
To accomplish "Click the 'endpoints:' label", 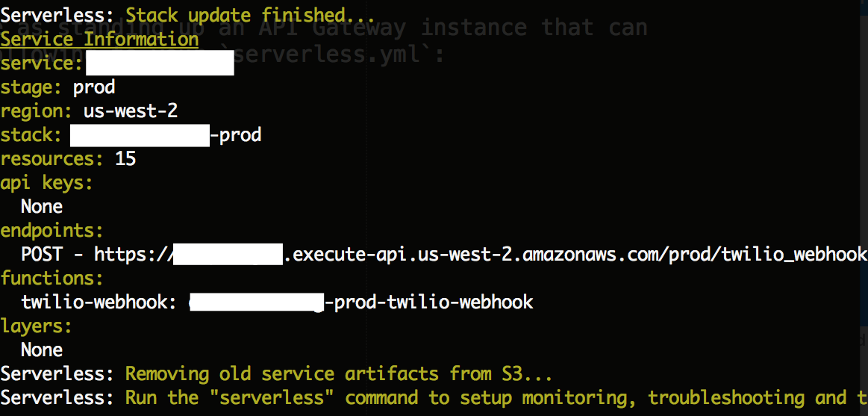I will [52, 231].
